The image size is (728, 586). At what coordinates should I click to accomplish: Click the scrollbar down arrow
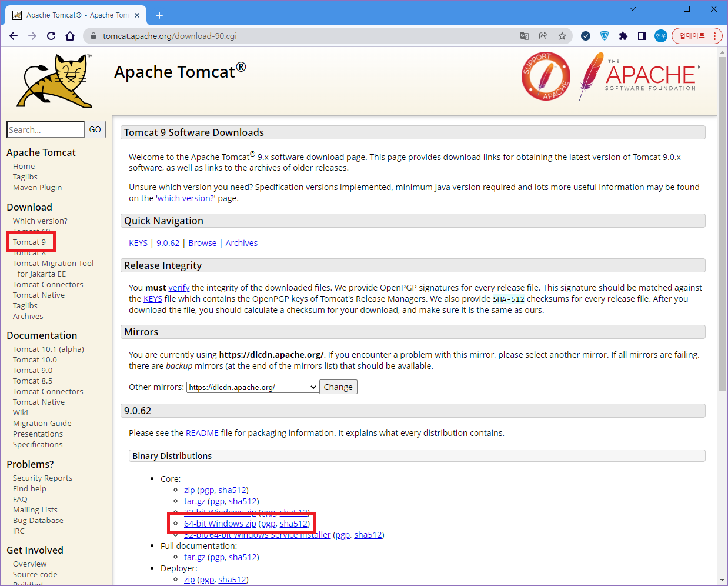pos(723,580)
